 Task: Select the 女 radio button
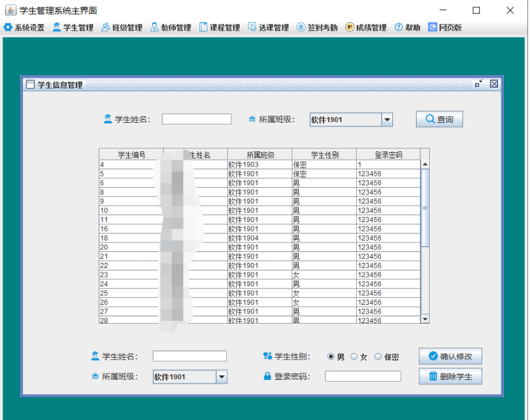point(354,356)
